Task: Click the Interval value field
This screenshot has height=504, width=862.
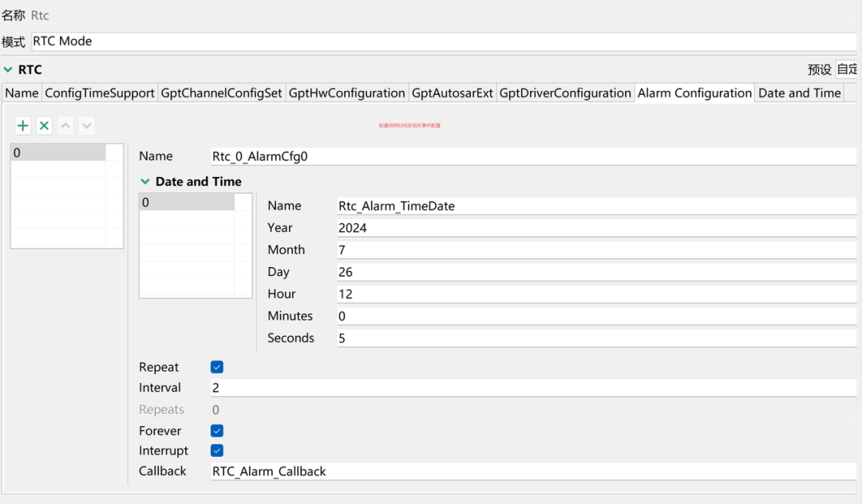Action: coord(531,388)
